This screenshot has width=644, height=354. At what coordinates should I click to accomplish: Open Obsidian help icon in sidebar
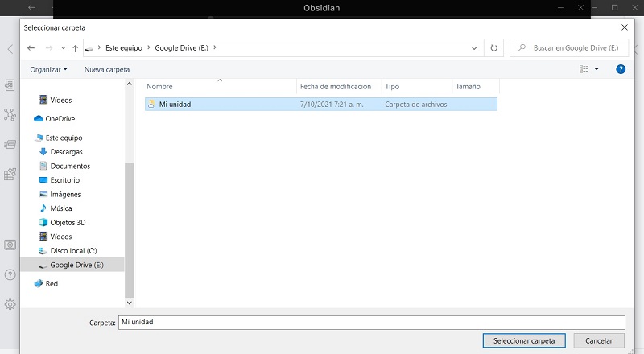pyautogui.click(x=10, y=274)
